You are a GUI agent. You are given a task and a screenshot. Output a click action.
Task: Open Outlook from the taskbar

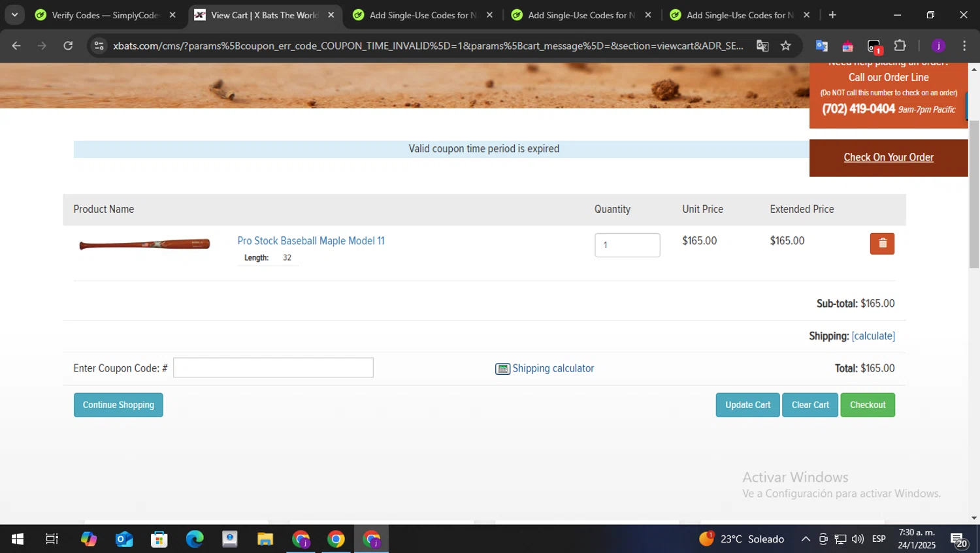(124, 539)
